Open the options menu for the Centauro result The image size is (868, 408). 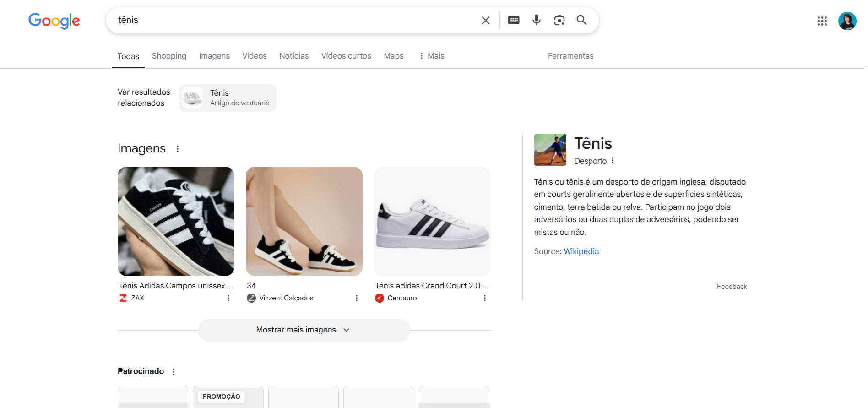[485, 298]
